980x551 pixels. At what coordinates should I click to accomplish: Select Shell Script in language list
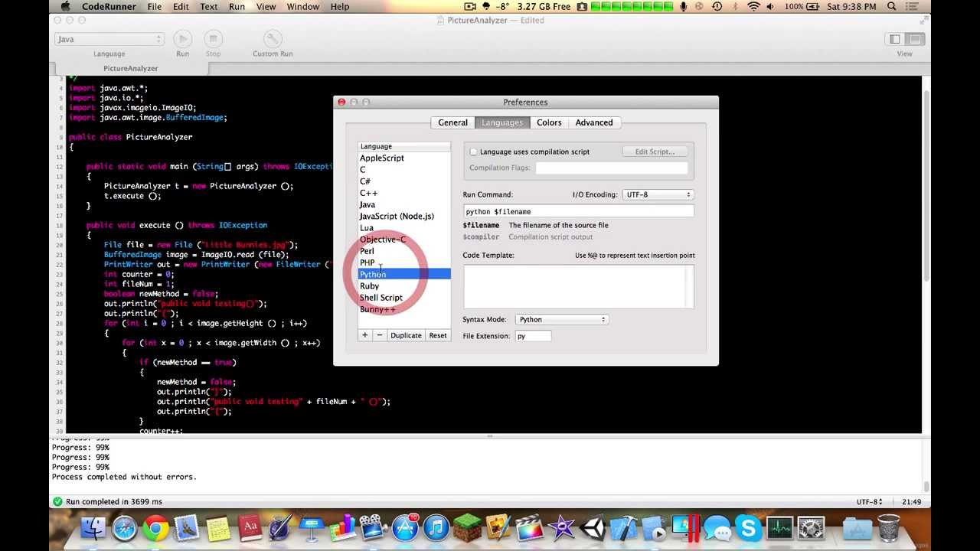point(404,298)
